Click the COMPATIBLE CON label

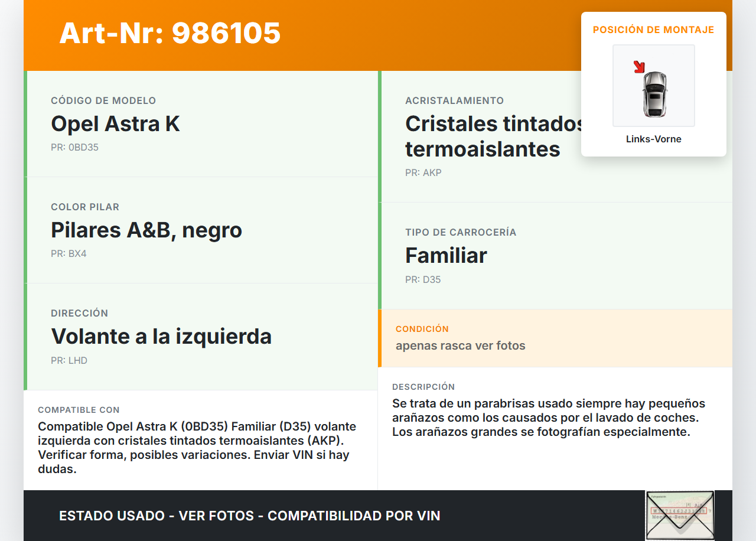[x=79, y=410]
